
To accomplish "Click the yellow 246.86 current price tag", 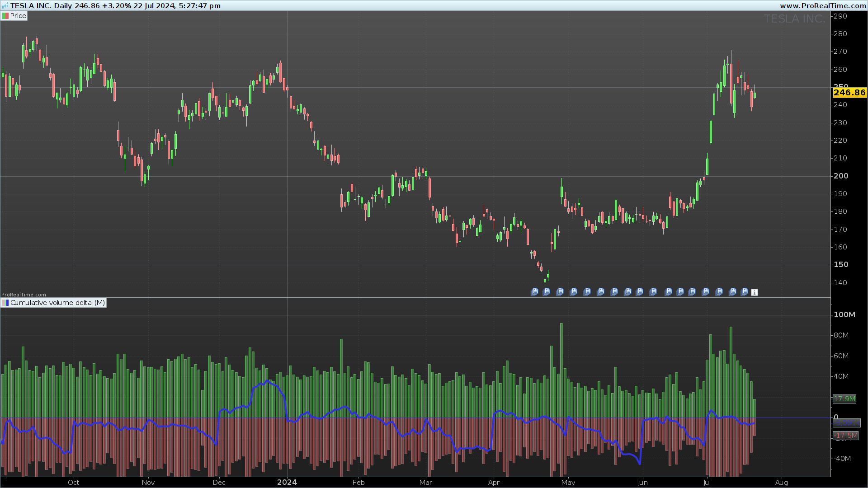I will [x=849, y=93].
